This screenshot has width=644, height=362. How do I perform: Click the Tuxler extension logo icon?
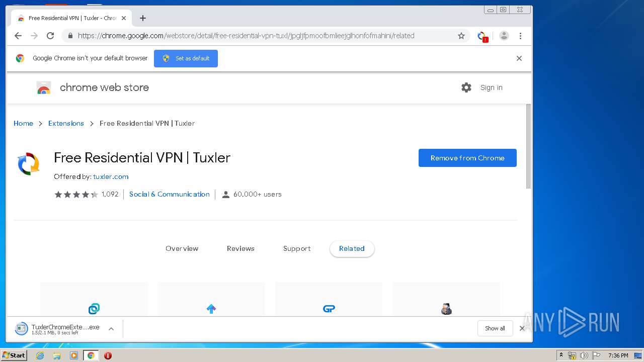pos(29,164)
